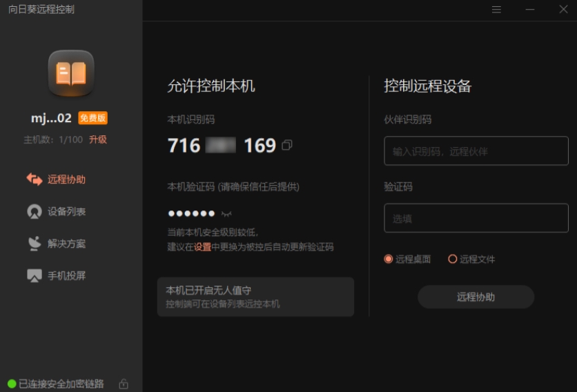Click the 设置 link in security notice
577x392 pixels.
pyautogui.click(x=202, y=246)
